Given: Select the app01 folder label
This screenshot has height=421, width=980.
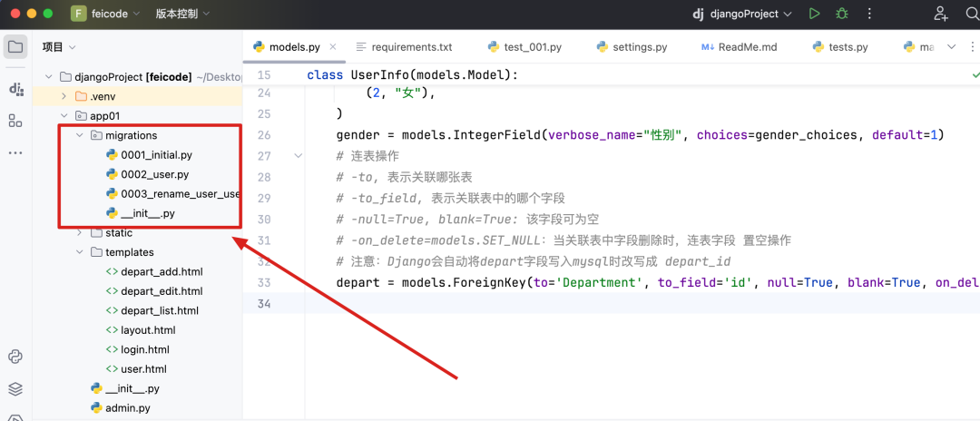Looking at the screenshot, I should point(105,115).
